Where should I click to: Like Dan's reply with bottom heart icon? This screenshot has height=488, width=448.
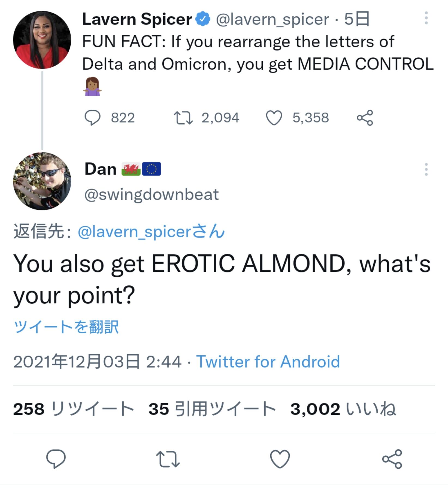(x=280, y=459)
